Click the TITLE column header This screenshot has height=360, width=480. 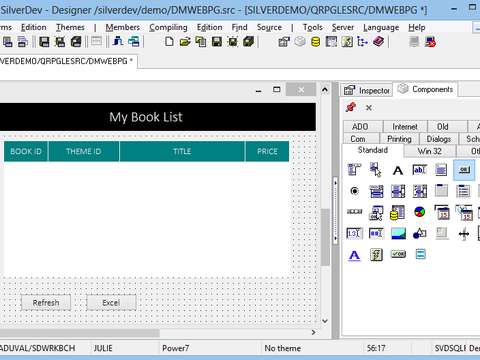pyautogui.click(x=182, y=151)
